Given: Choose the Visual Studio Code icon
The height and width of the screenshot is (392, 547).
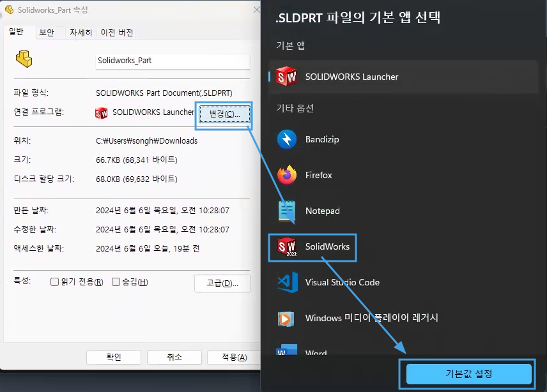Looking at the screenshot, I should (288, 282).
